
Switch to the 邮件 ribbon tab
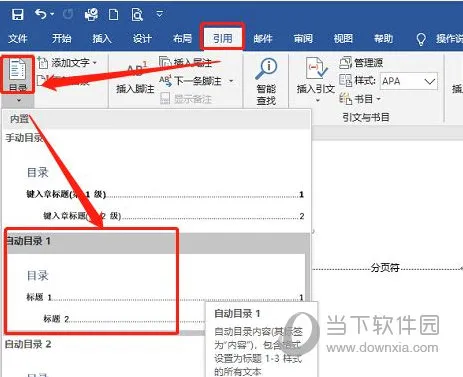tap(263, 39)
